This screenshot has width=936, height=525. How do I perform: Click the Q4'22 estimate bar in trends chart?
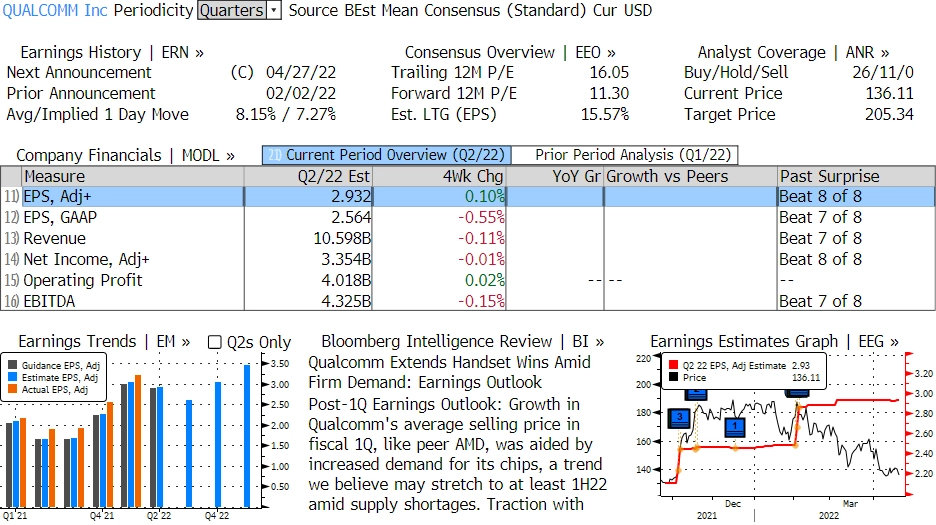point(218,444)
